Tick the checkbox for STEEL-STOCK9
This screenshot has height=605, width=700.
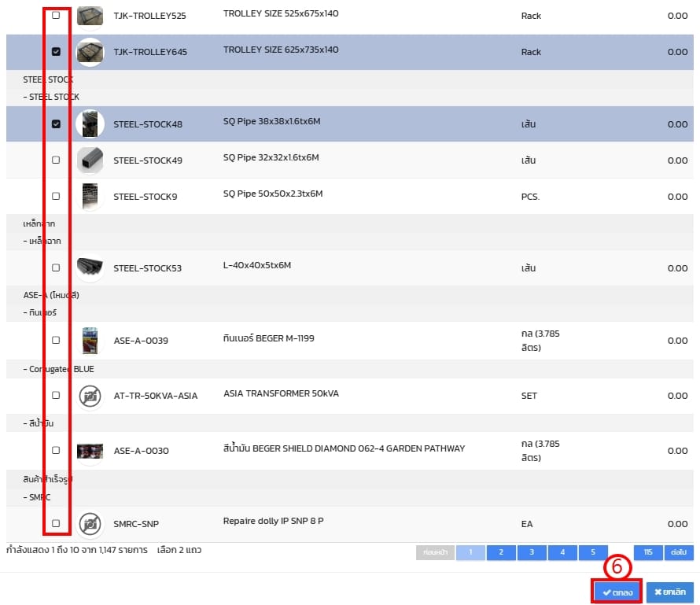56,196
